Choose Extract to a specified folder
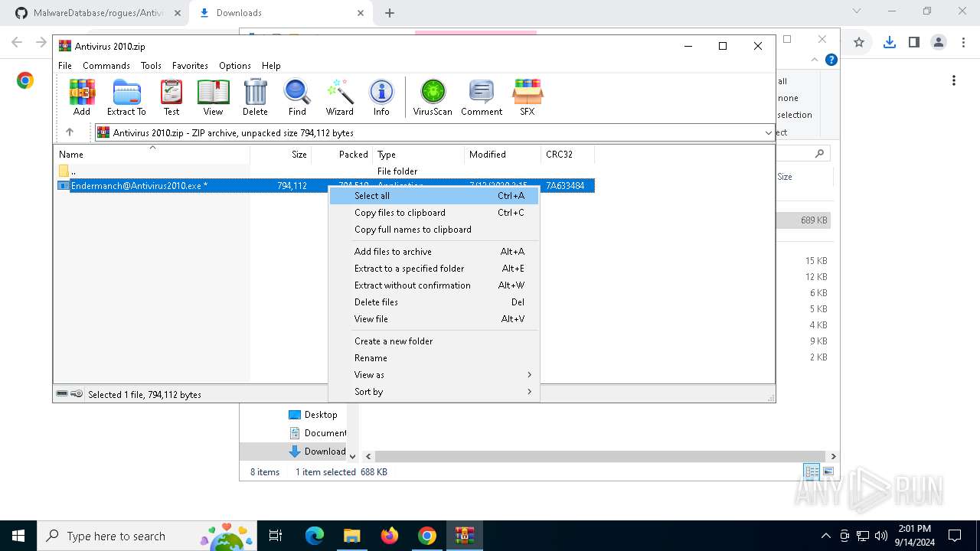 (434, 269)
